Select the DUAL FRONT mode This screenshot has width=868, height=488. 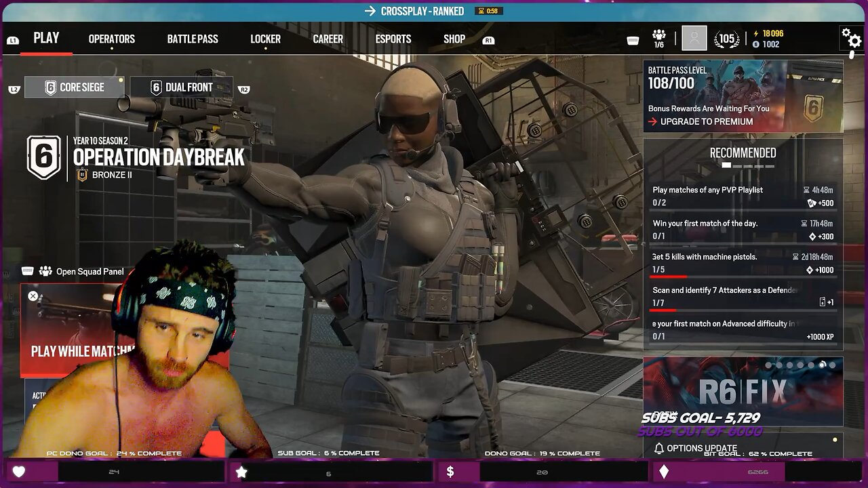click(181, 87)
